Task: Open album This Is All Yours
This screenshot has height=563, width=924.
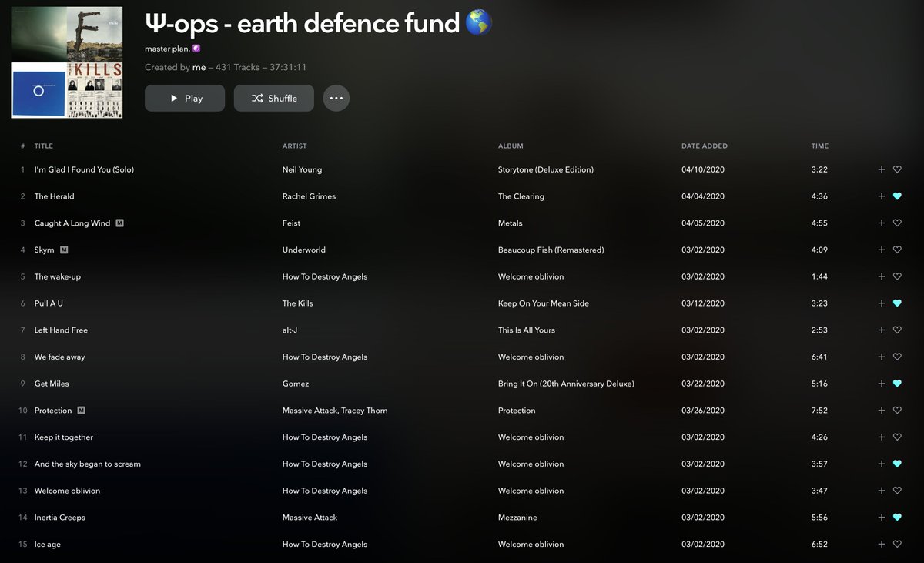Action: [x=527, y=330]
